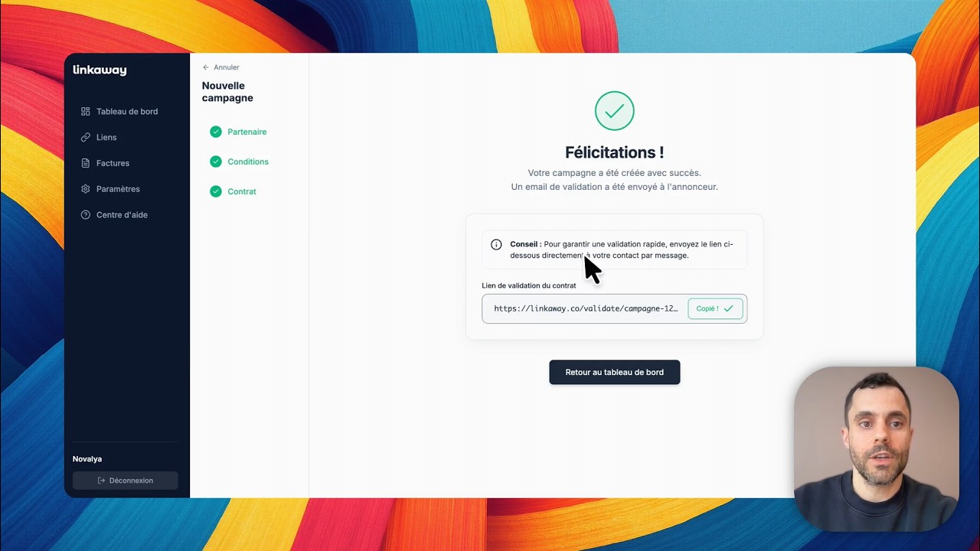Click the Factures document icon

point(86,163)
